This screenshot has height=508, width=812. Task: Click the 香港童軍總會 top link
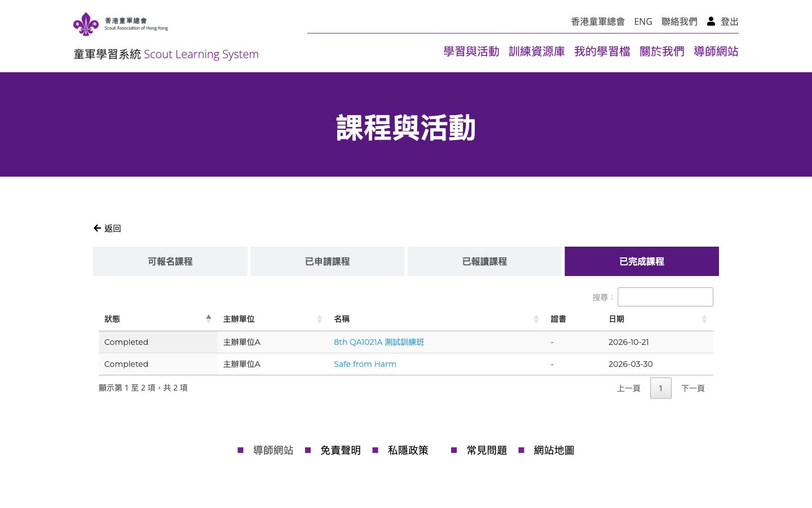(598, 21)
